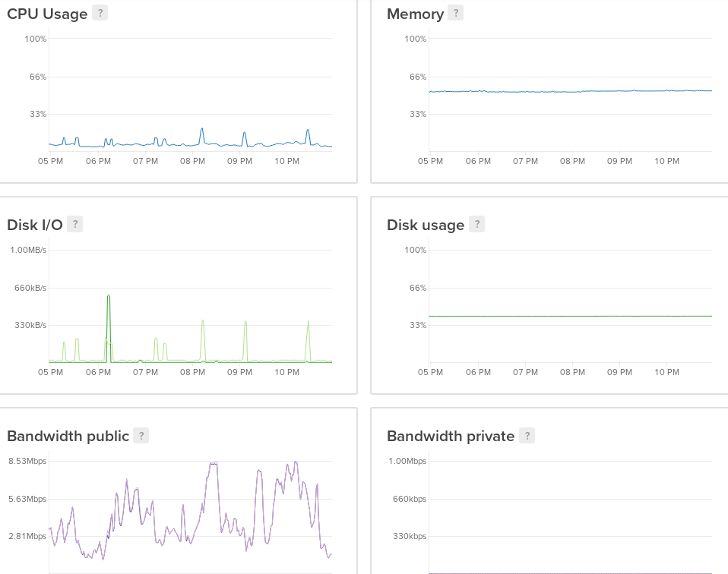Screen dimensions: 728x574
Task: Click the CPU Usage peak just after 08 PM
Action: pos(202,130)
